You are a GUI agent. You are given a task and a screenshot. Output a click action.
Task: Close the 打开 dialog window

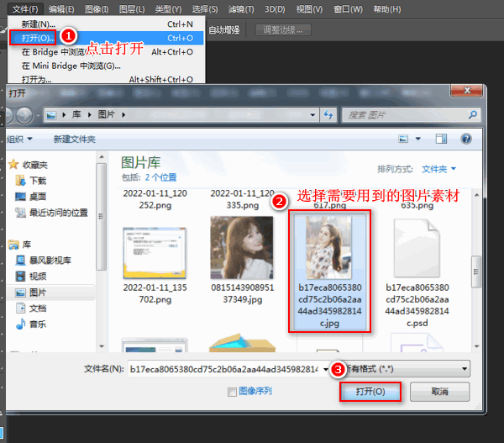pos(467,91)
